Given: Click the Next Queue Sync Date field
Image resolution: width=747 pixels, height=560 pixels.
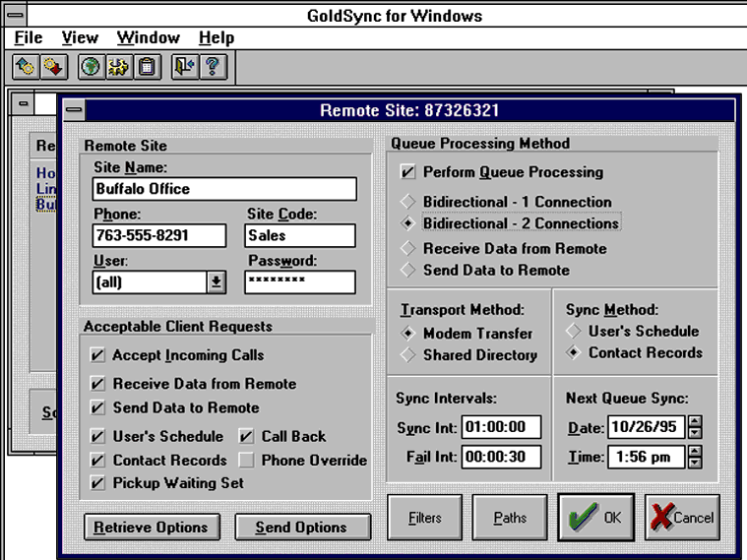Looking at the screenshot, I should point(646,426).
